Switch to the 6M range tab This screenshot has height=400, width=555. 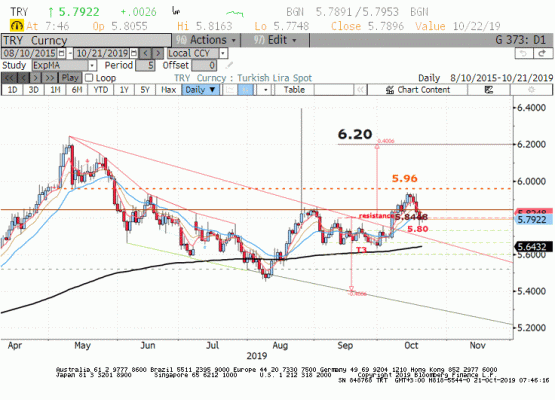coord(77,90)
